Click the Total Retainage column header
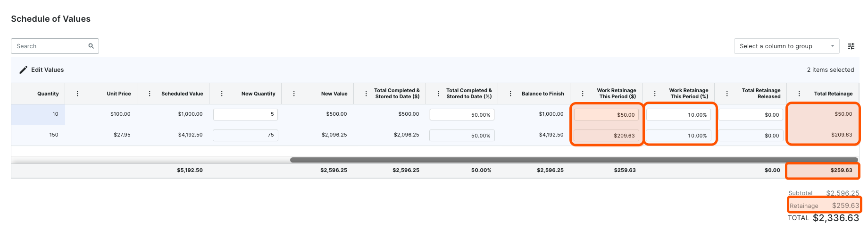The height and width of the screenshot is (232, 868). (833, 94)
